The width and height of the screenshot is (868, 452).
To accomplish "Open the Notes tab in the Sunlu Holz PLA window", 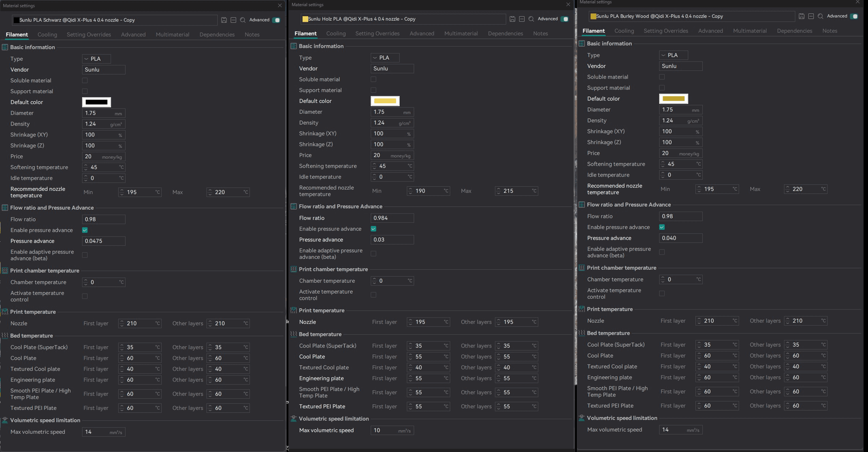I will click(540, 34).
